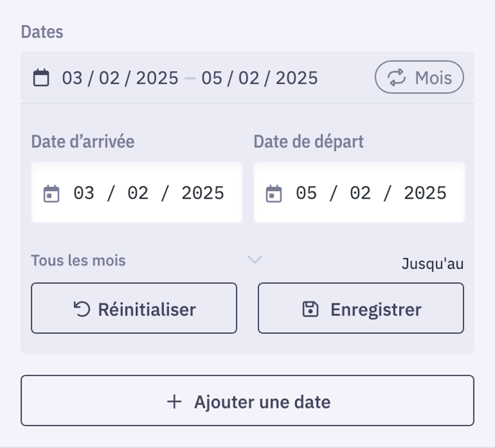Screen dimensions: 495x448
Task: Click the floppy disk save icon
Action: tap(310, 308)
